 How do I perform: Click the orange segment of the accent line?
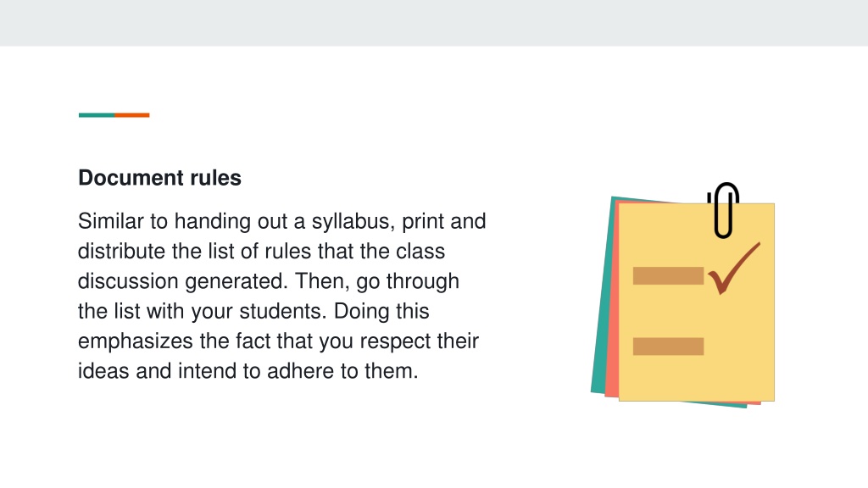pyautogui.click(x=131, y=115)
